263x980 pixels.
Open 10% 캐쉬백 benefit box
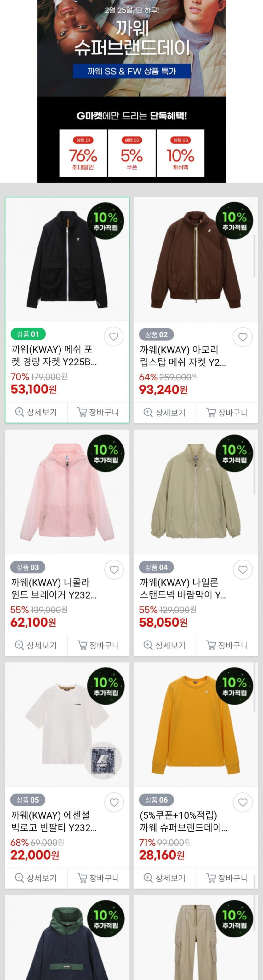[180, 153]
